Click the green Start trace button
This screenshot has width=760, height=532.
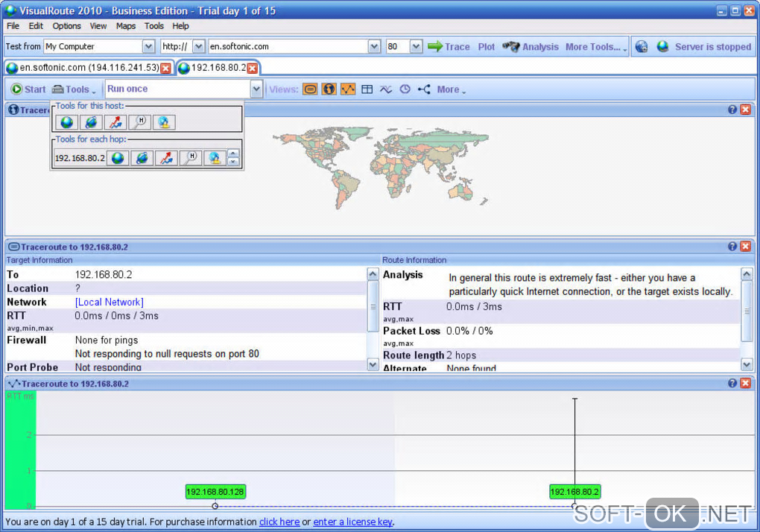28,89
